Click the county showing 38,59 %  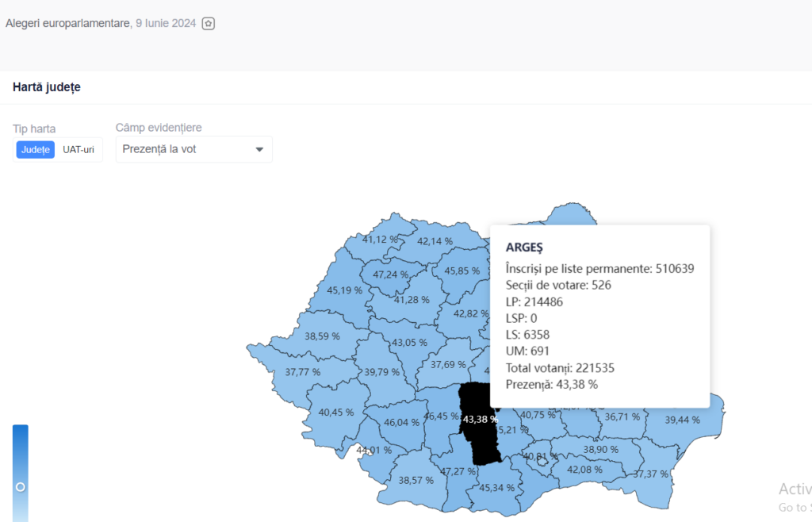coord(322,336)
